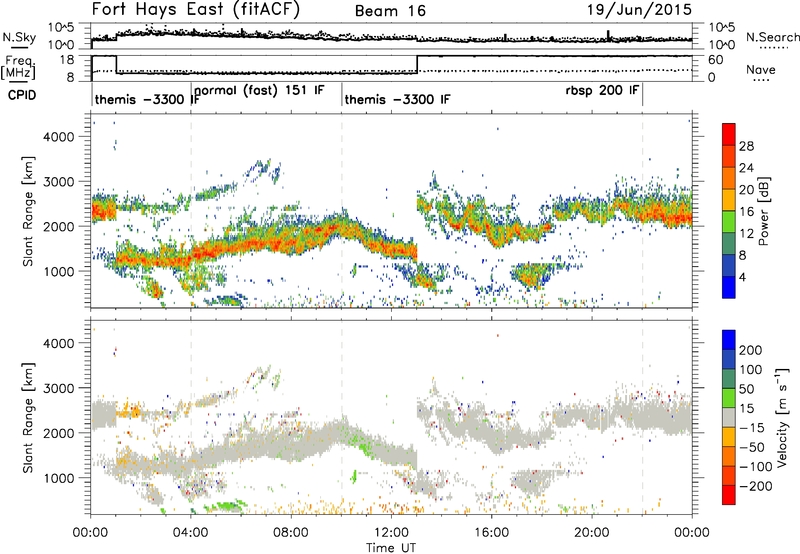800x554 pixels.
Task: Click the "4000" range tick in the power panel
Action: (58, 137)
